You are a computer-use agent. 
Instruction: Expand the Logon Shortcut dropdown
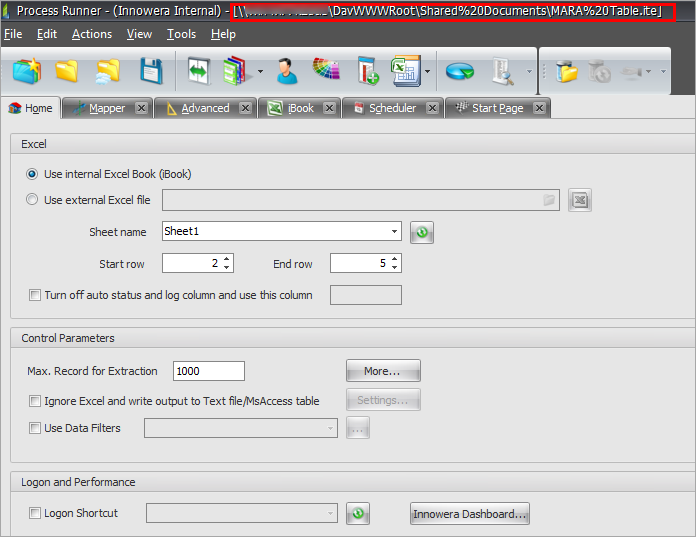click(x=330, y=514)
